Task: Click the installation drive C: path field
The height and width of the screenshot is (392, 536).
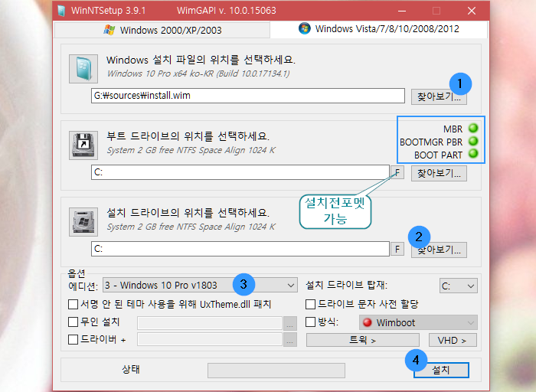Action: point(240,249)
